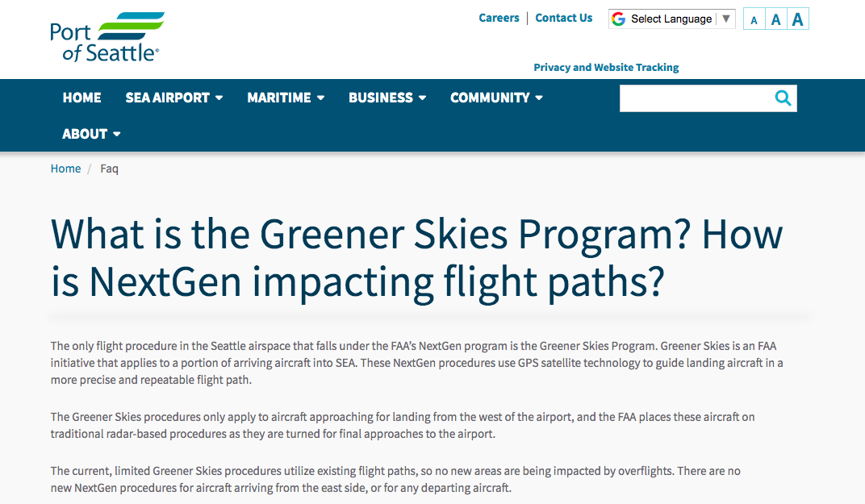Click the Faq breadcrumb item
This screenshot has width=865, height=504.
pos(109,169)
